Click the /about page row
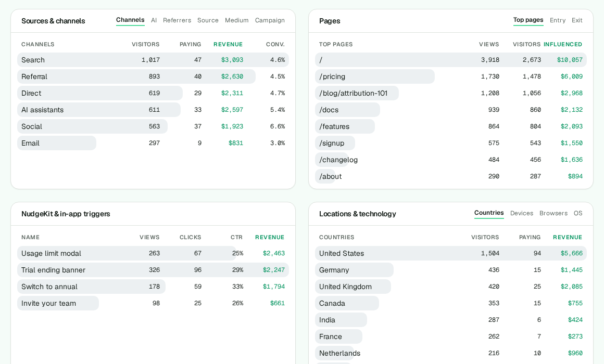This screenshot has width=604, height=364. click(451, 176)
